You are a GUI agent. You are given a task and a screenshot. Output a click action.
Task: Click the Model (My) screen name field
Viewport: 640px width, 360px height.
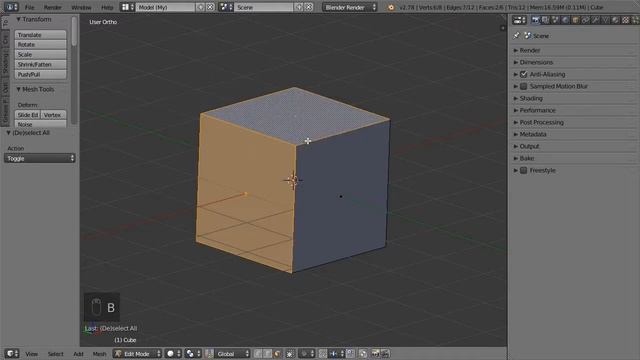point(165,7)
